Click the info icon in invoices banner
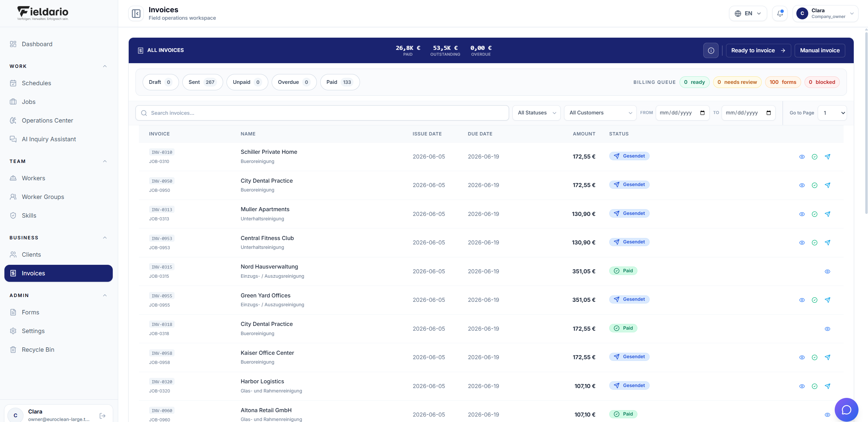 [x=711, y=50]
